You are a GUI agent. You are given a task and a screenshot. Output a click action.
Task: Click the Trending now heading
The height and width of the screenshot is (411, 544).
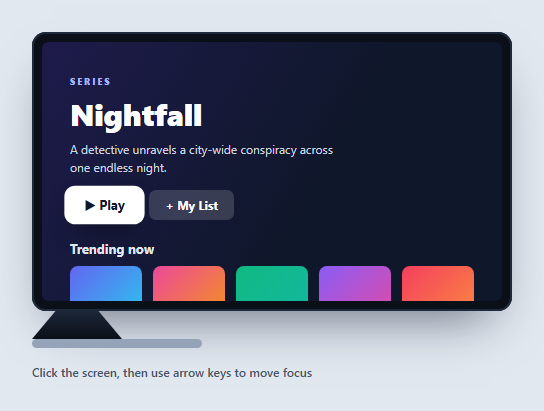(x=112, y=249)
